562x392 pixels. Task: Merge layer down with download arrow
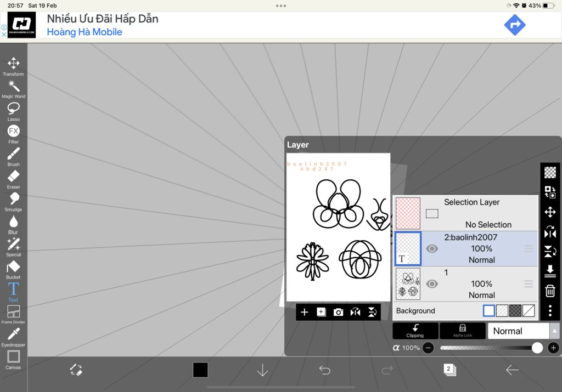point(550,271)
